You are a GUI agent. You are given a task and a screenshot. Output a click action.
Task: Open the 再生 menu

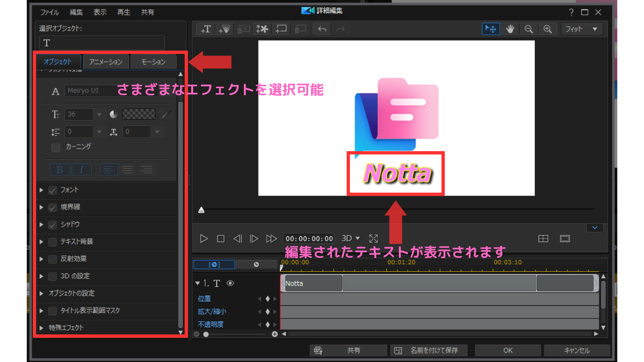coord(124,12)
